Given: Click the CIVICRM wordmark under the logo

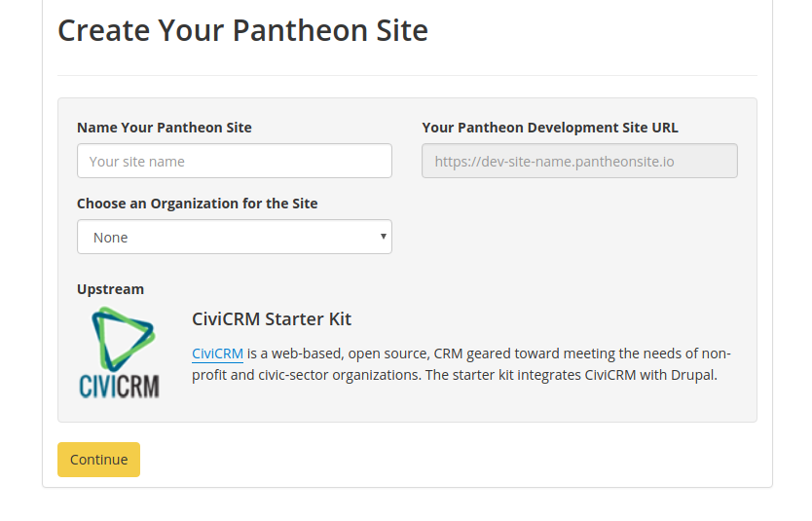Looking at the screenshot, I should [119, 385].
